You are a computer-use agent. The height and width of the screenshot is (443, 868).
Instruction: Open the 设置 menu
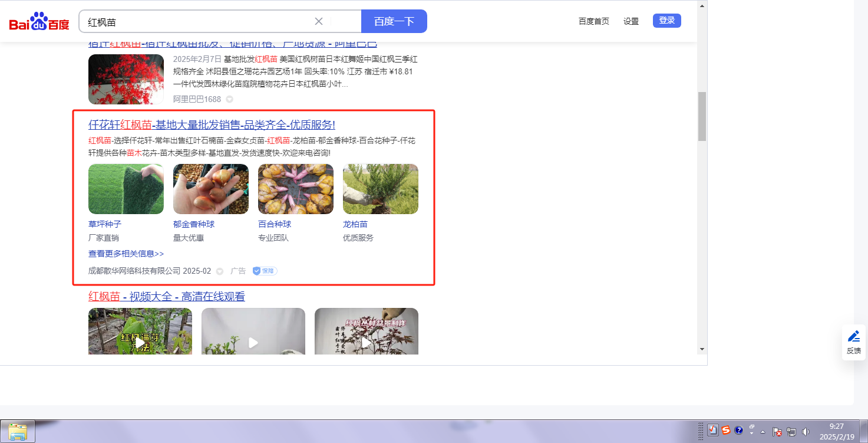pos(631,21)
